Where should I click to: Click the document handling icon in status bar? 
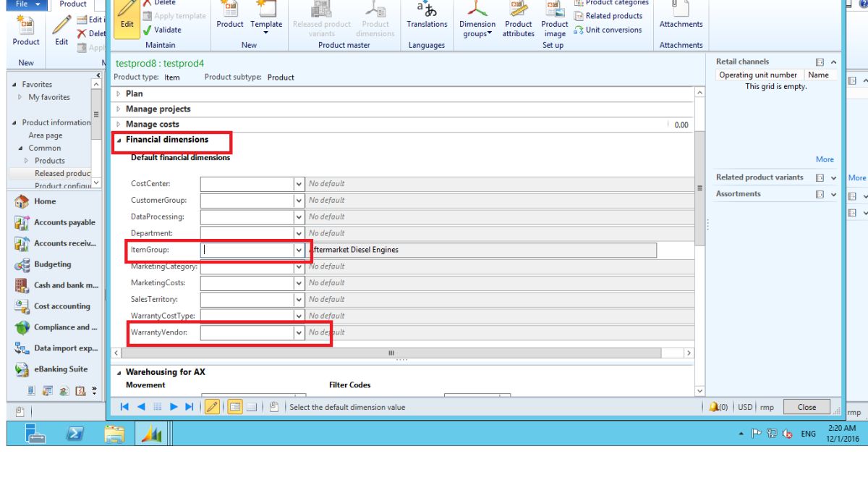pyautogui.click(x=274, y=407)
